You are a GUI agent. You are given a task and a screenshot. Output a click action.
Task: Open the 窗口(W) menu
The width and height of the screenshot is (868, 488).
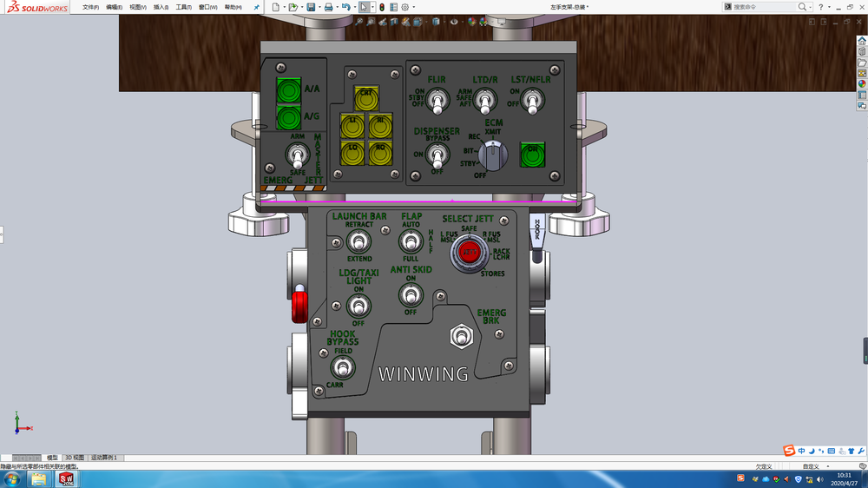click(208, 7)
